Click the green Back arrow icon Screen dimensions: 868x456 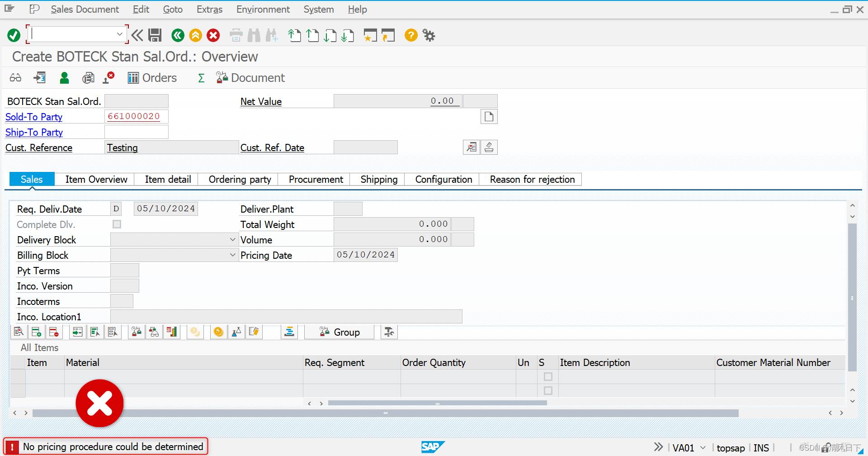pos(178,35)
